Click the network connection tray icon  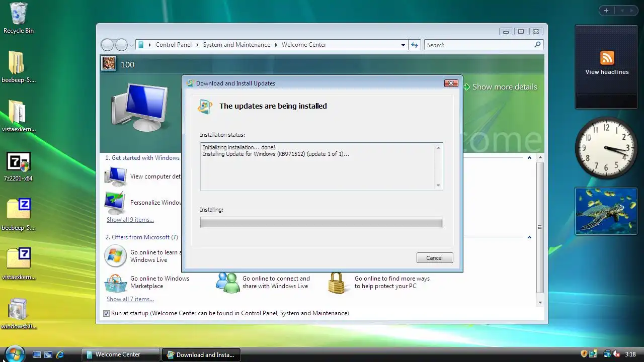607,354
